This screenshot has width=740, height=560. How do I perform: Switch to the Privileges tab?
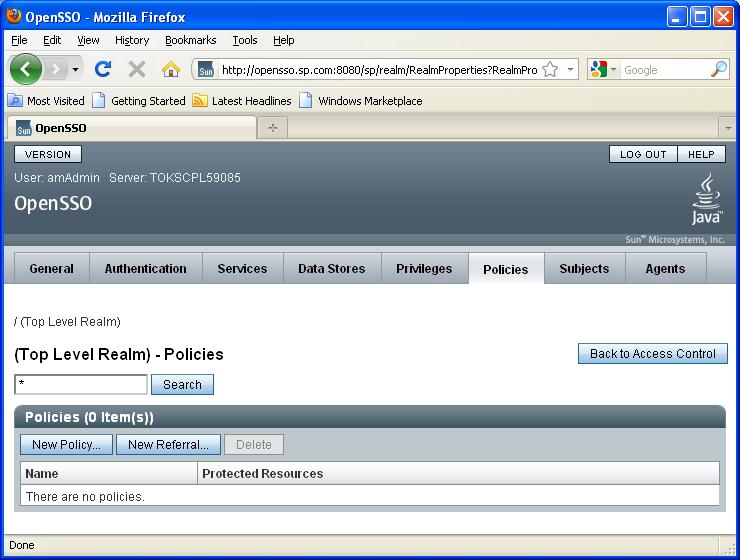point(424,268)
